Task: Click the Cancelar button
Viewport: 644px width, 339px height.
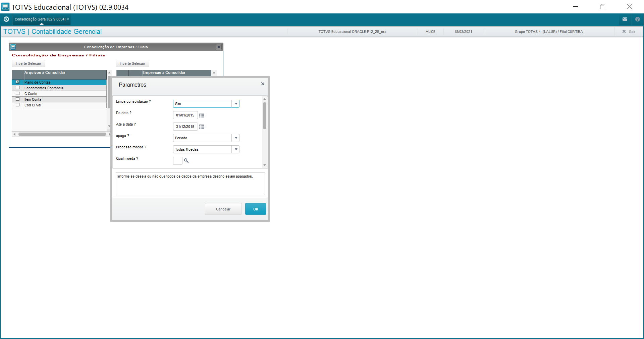Action: click(223, 209)
